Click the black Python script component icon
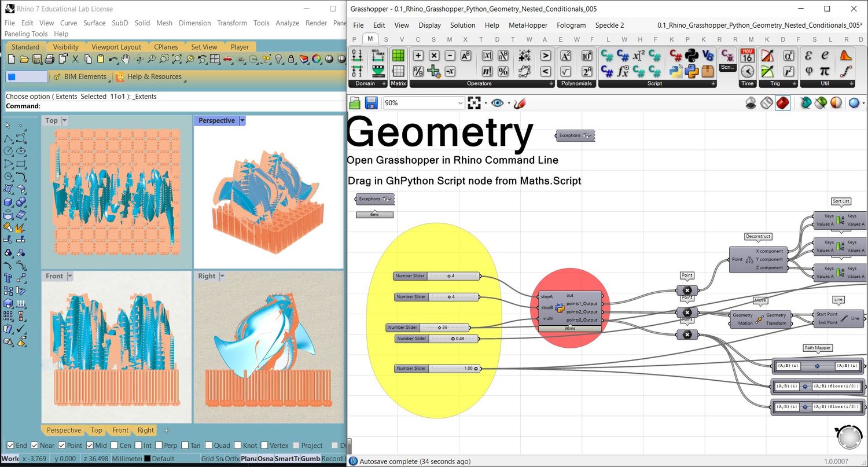Viewport: 868px width, 467px height. tap(691, 55)
